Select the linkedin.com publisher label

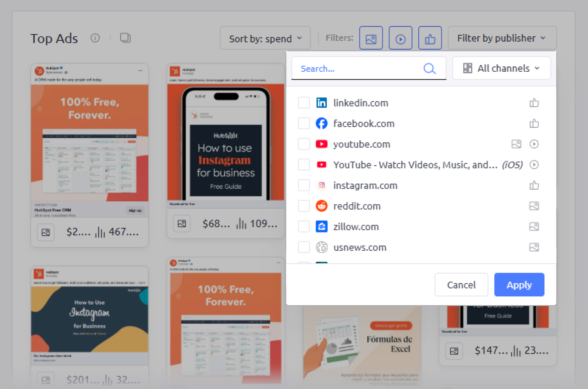coord(361,103)
